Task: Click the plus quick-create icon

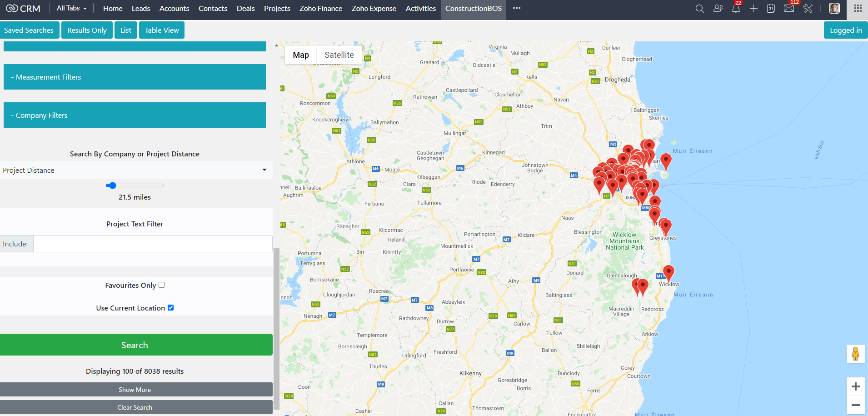Action: [753, 9]
